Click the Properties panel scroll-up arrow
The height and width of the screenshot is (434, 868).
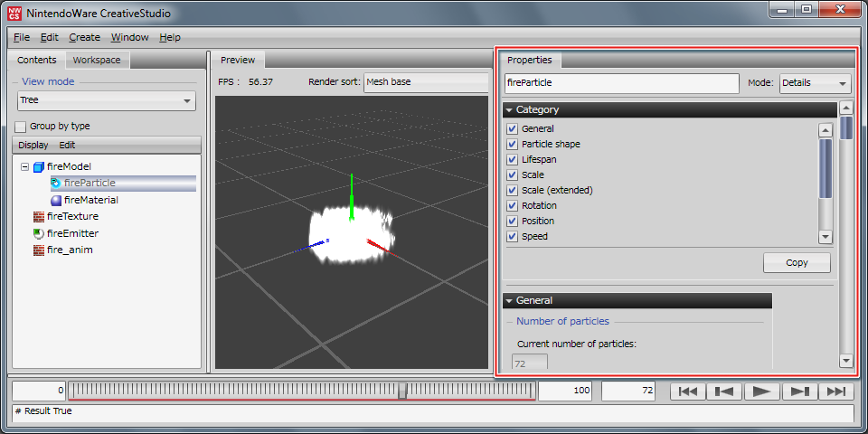coord(846,108)
